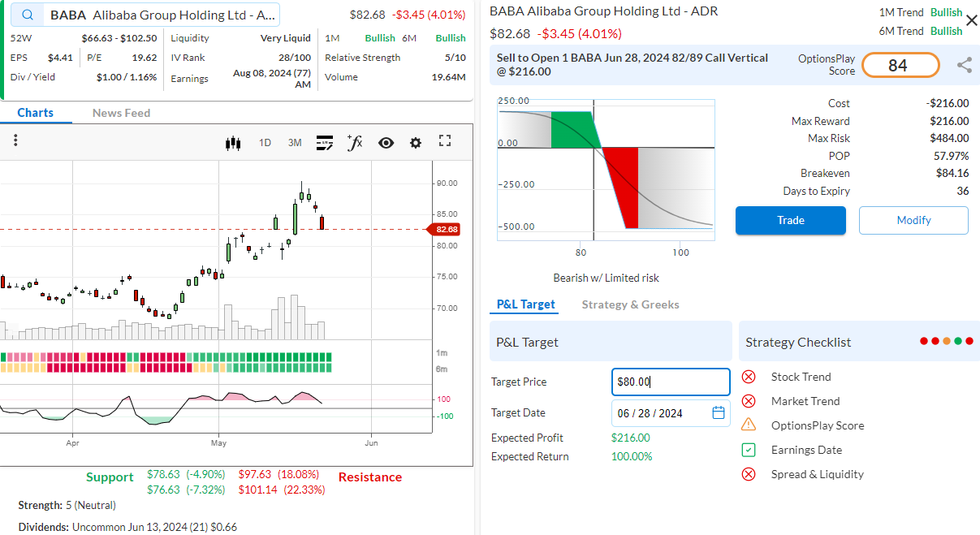The height and width of the screenshot is (535, 980).
Task: Click the Spread & Liquidity red X icon
Action: (749, 474)
